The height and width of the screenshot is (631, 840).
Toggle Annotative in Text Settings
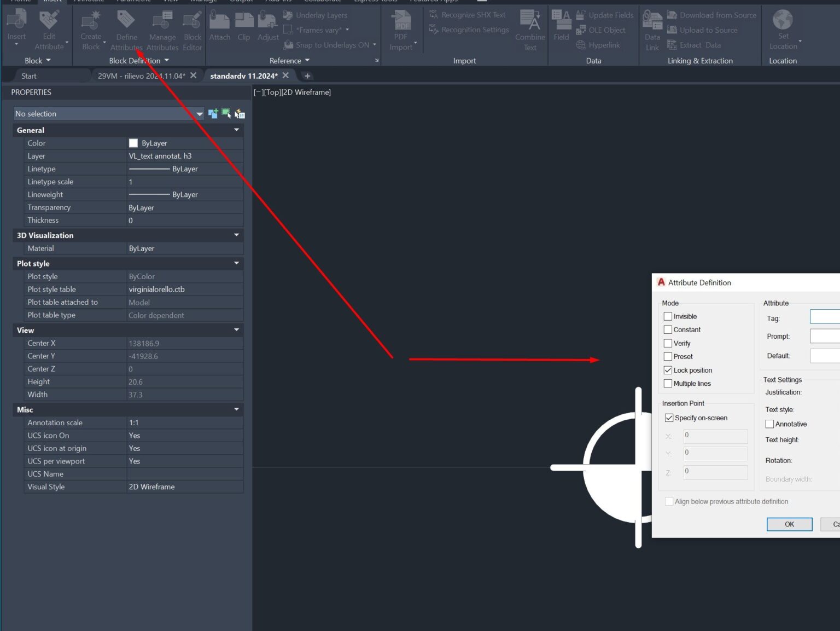tap(770, 424)
